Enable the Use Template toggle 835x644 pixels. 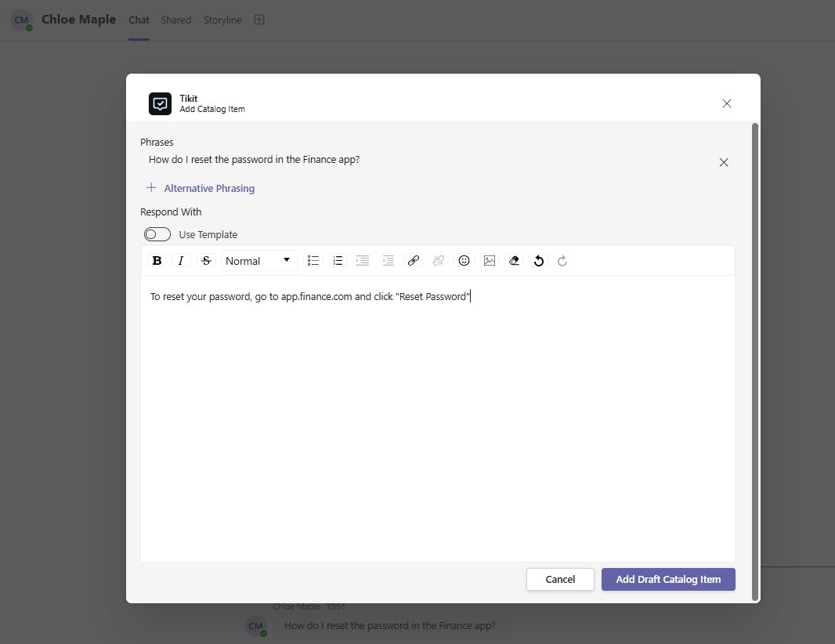pos(157,234)
